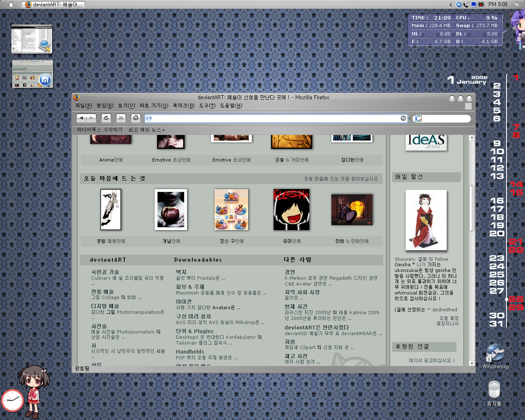Click the deviantART taskbar window button
Image resolution: width=525 pixels, height=420 pixels.
pos(53,5)
